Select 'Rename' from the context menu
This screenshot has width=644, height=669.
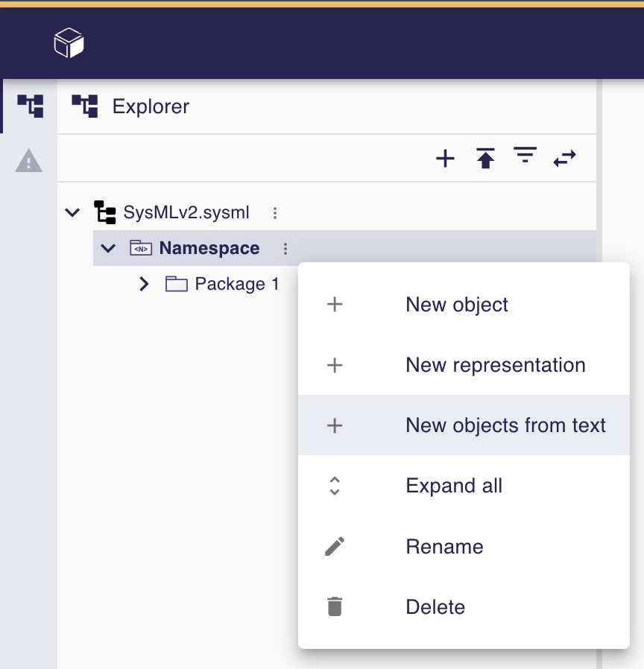pyautogui.click(x=444, y=546)
